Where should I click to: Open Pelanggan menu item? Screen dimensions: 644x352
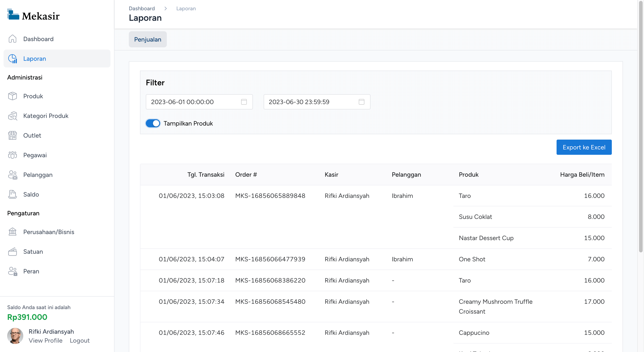point(38,175)
